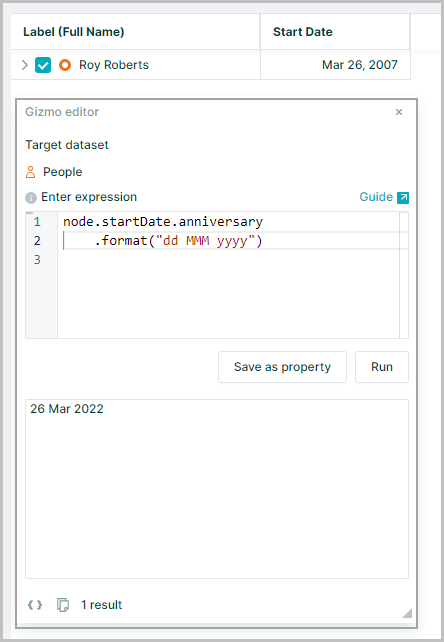Click the 26 Mar 2022 result text
This screenshot has width=444, height=642.
[x=67, y=409]
